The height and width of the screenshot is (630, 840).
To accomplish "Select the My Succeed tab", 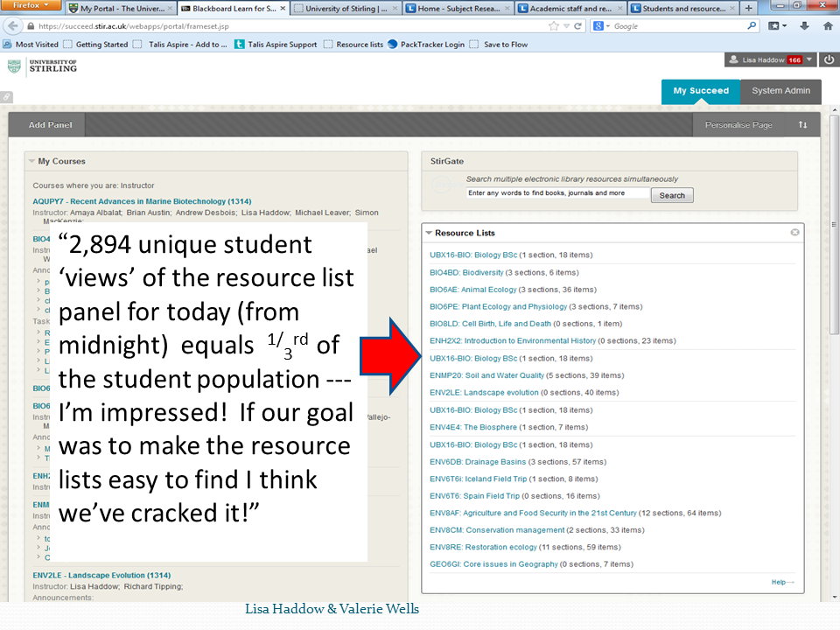I will coord(700,91).
